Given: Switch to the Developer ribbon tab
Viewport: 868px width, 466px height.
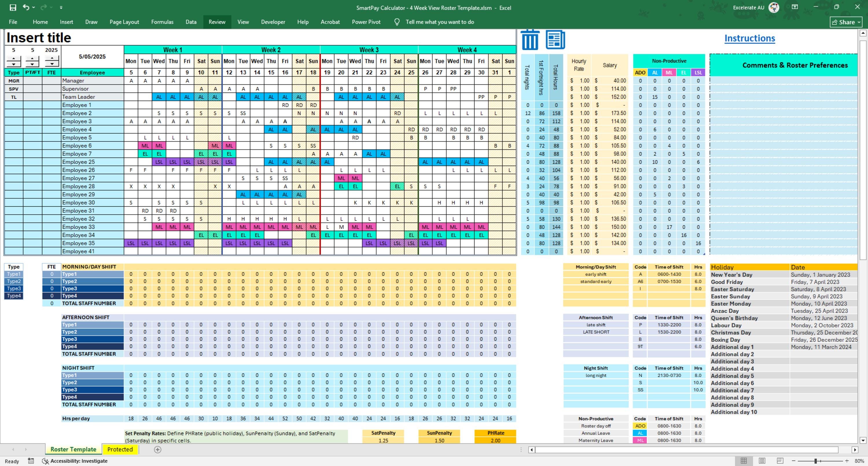Looking at the screenshot, I should coord(273,22).
